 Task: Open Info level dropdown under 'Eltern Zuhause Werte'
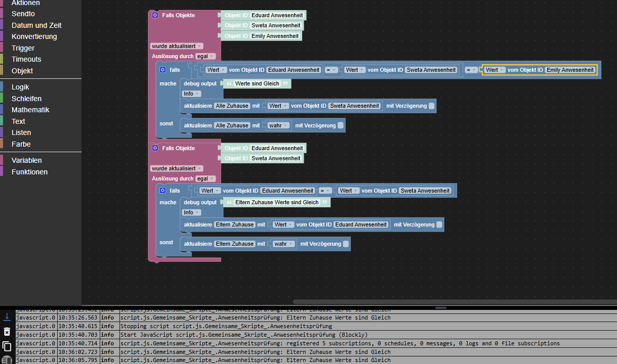191,212
